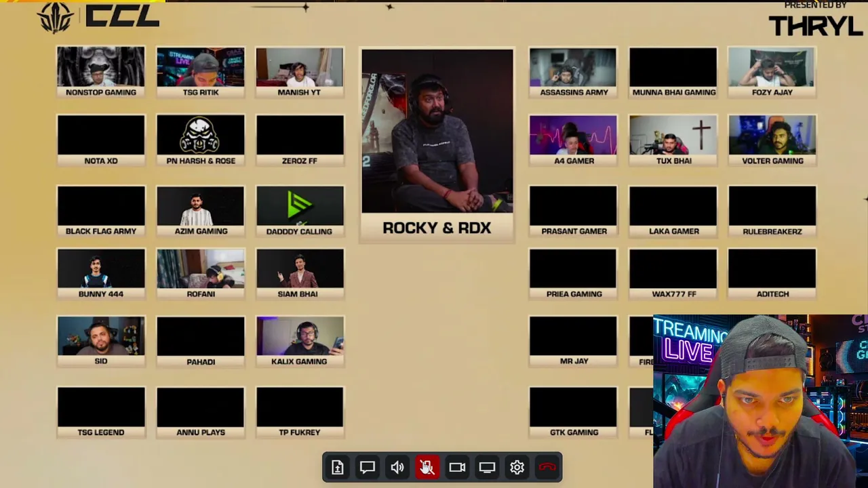
Task: Select the TP FUKREY tile
Action: point(300,412)
